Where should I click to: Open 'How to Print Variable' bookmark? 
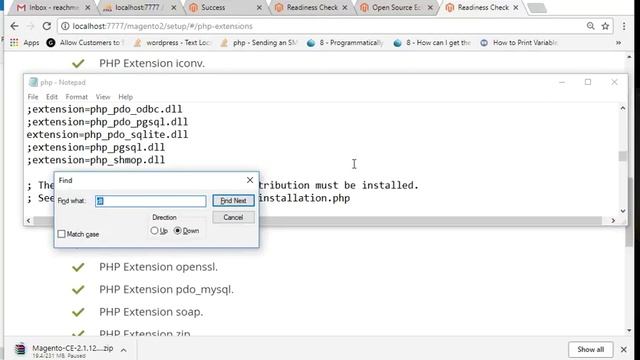coord(519,42)
